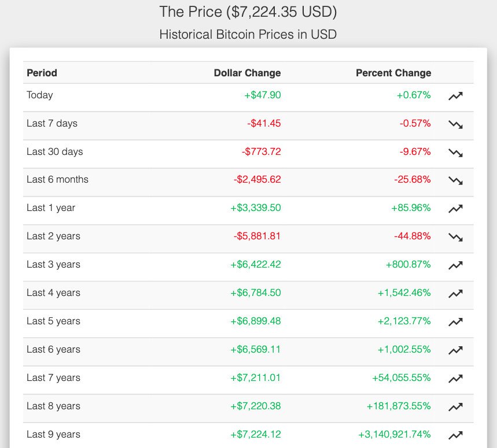
Task: Click the Period column header
Action: [x=42, y=73]
